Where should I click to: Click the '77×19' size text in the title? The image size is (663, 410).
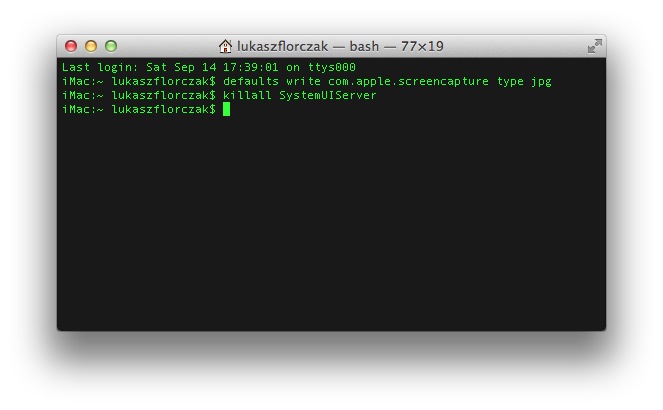coord(421,46)
